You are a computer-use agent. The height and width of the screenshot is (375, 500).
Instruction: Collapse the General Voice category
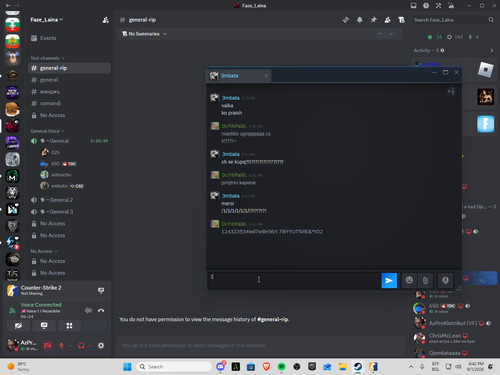tap(47, 131)
